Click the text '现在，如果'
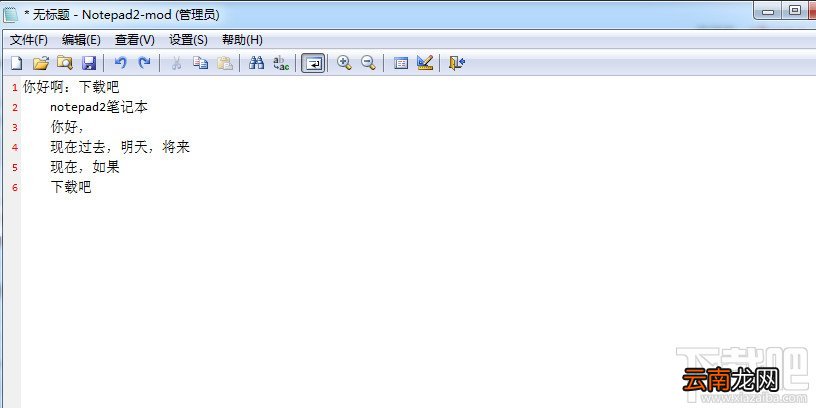 point(85,167)
